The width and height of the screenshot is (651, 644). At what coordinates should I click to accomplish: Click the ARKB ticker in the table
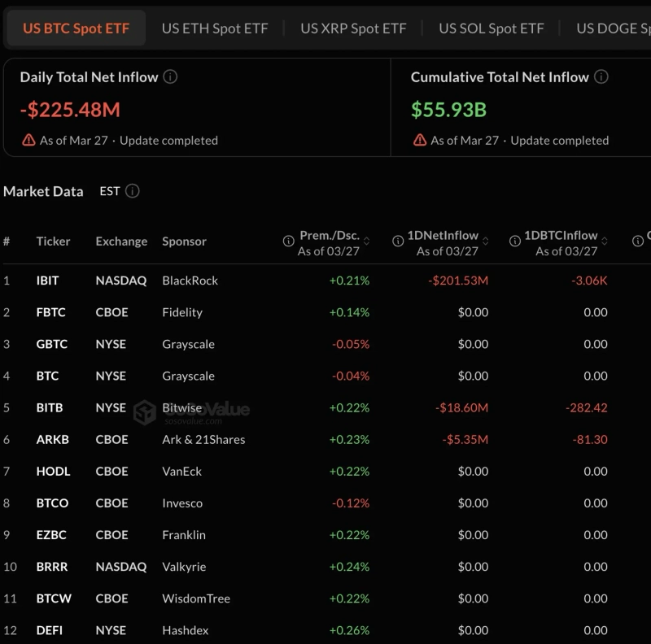[x=52, y=439]
